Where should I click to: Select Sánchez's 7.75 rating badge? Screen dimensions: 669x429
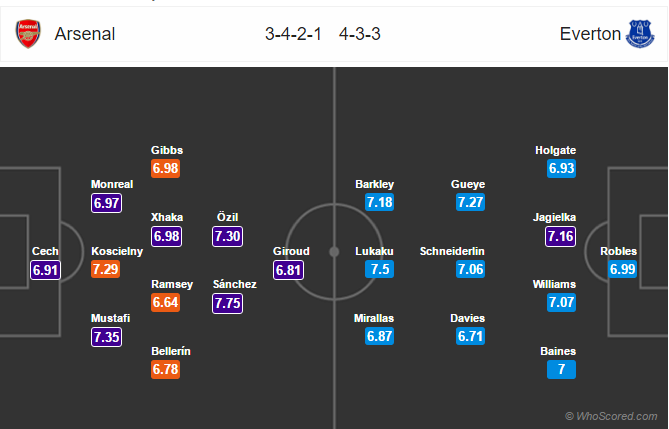(x=228, y=303)
